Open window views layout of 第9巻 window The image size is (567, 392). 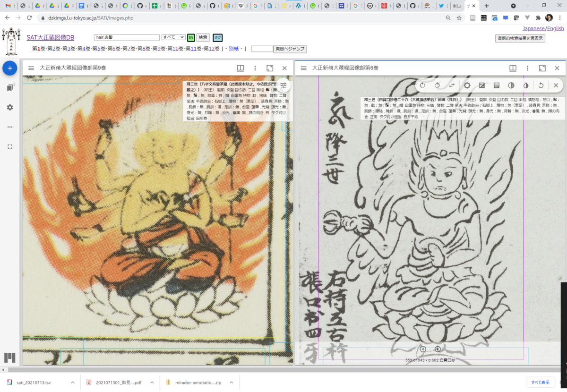coord(241,68)
